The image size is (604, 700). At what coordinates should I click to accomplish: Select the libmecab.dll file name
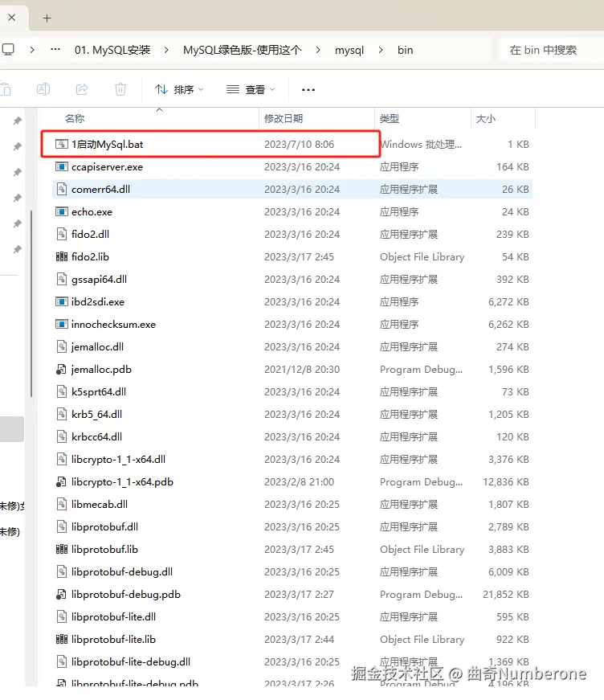(x=100, y=505)
